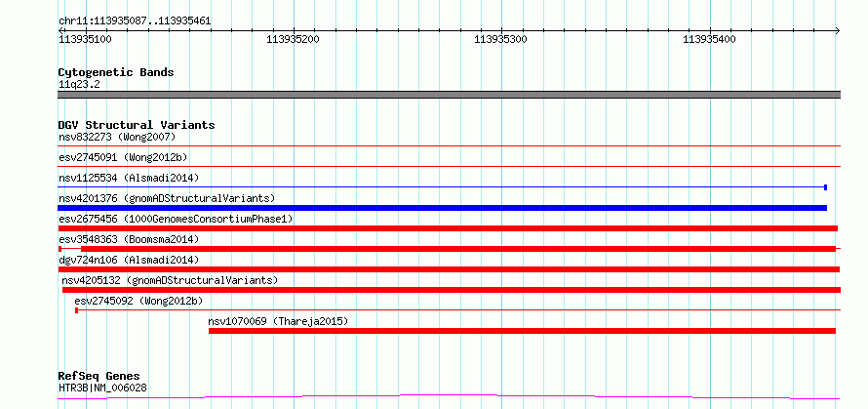Select the HTR3B|NM_006028 gene label

[102, 388]
